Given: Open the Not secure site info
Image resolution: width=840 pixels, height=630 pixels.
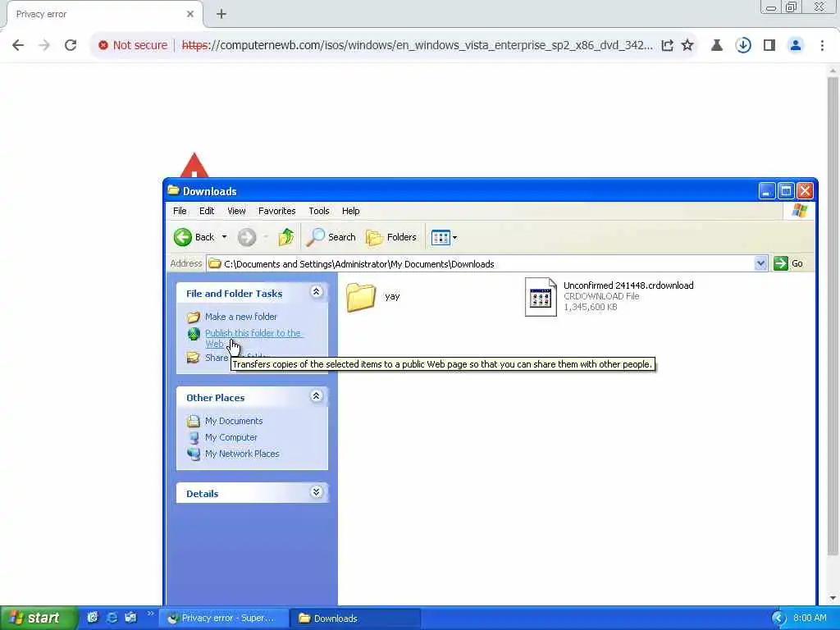Looking at the screenshot, I should coord(133,45).
